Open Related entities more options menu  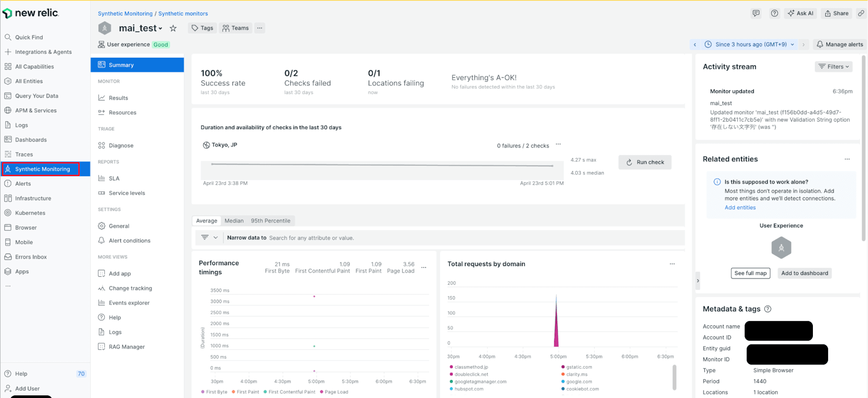tap(847, 159)
